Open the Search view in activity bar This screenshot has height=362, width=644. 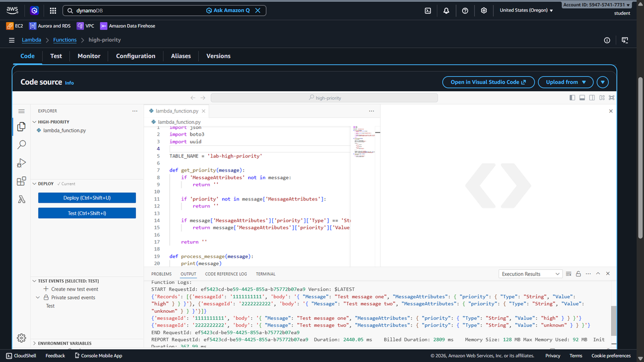(x=21, y=145)
